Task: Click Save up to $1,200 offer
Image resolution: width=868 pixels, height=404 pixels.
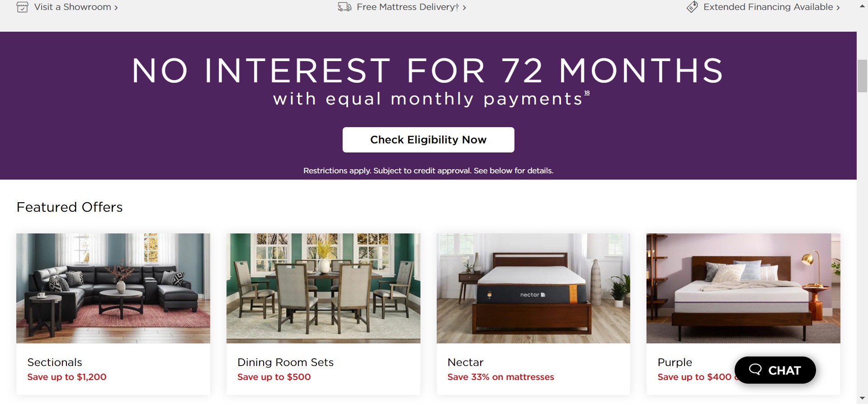Action: [x=67, y=377]
